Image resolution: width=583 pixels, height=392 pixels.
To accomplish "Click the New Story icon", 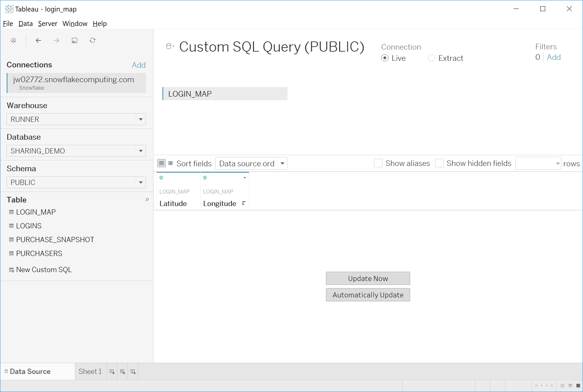I will tap(133, 372).
